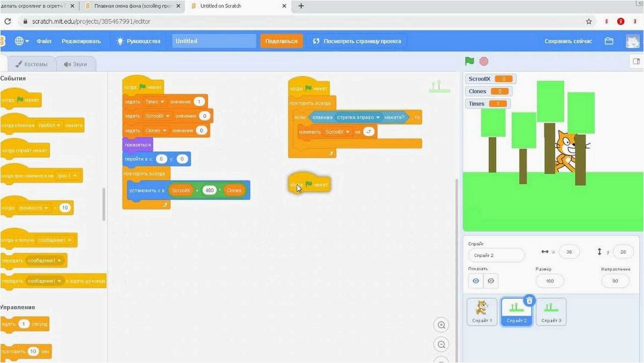Open the 'ScrollX' dropdown in the change block
Screen dimensions: 644x363
pyautogui.click(x=338, y=132)
